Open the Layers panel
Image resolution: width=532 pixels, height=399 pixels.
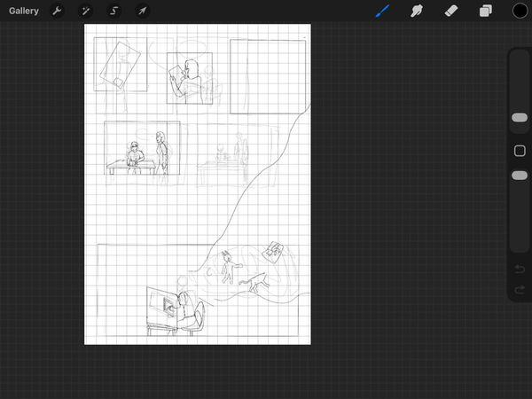(x=486, y=11)
